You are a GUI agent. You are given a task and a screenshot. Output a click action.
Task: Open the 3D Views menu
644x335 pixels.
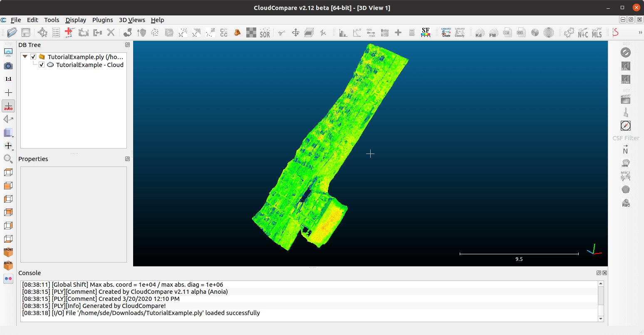click(132, 20)
